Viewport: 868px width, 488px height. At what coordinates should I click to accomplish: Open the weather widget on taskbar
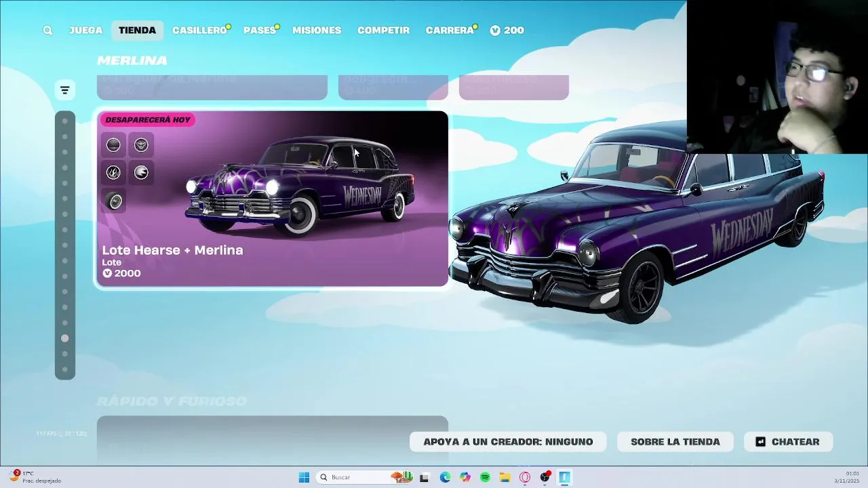tap(35, 477)
